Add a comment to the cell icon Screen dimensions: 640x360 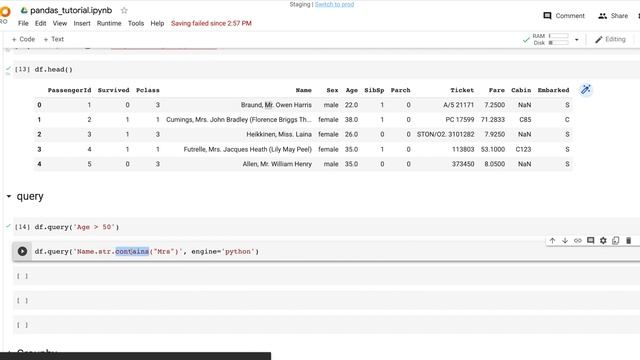pos(590,240)
